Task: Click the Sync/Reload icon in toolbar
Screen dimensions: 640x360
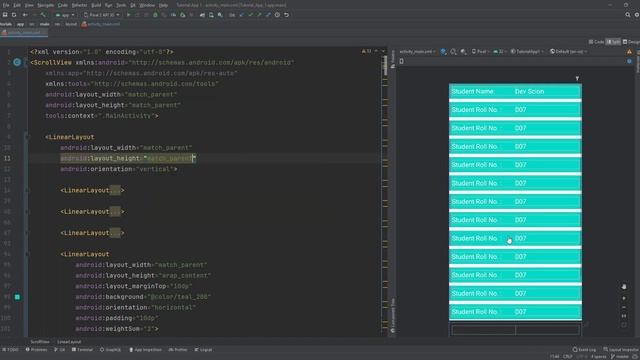Action: [14, 15]
